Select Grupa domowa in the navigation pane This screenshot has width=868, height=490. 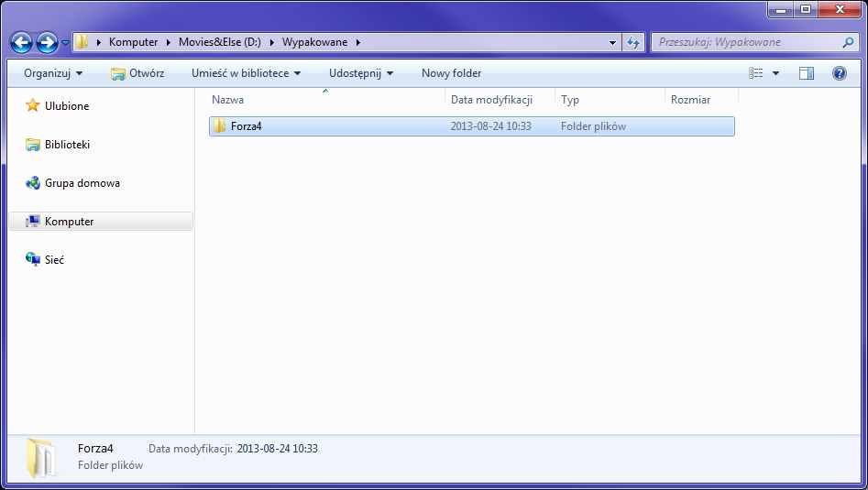pos(82,183)
